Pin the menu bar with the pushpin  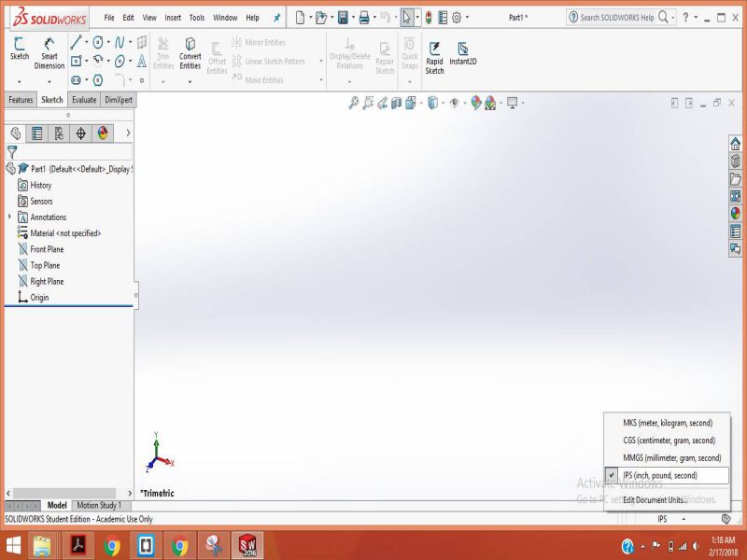click(x=276, y=18)
